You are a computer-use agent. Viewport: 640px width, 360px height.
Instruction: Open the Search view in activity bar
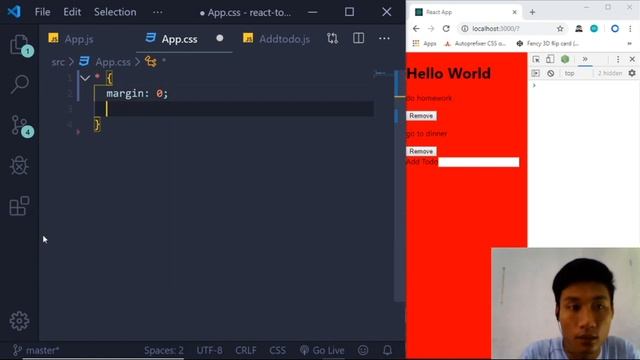pyautogui.click(x=19, y=84)
